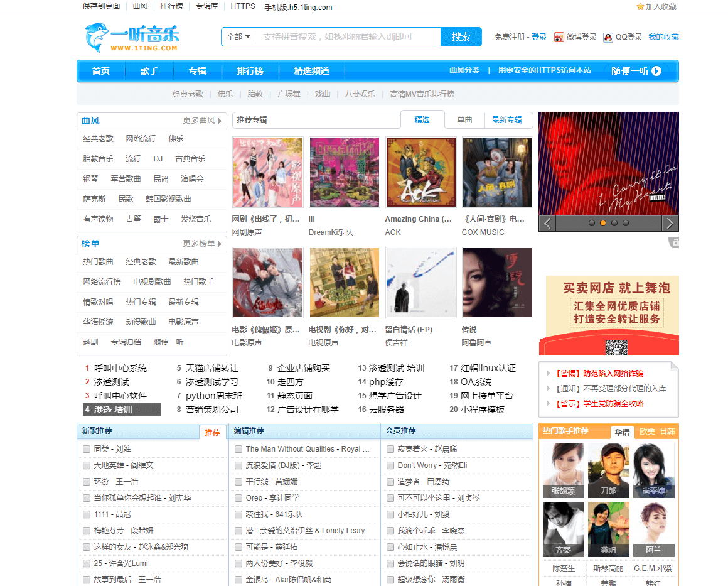The image size is (728, 586).
Task: Click the star icon beside 加入收藏
Action: click(x=639, y=6)
